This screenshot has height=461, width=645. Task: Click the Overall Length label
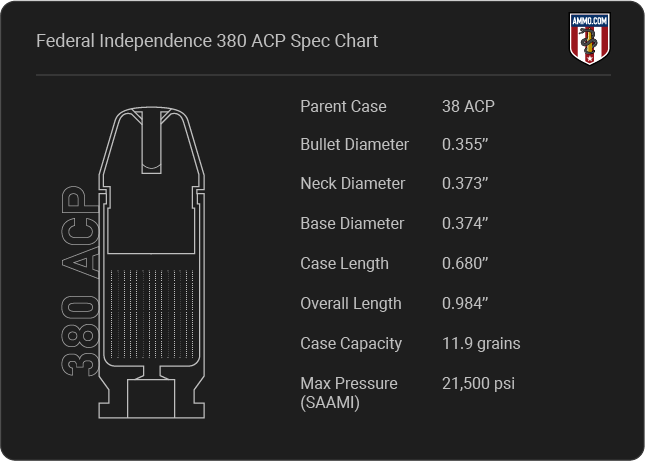pos(351,303)
